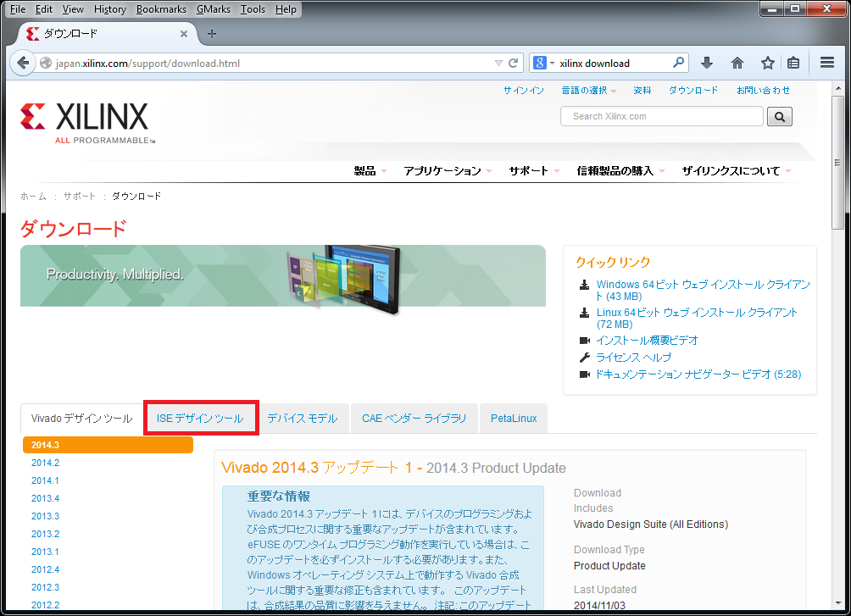This screenshot has width=851, height=616.
Task: Click the ホーム breadcrumb link
Action: (33, 197)
